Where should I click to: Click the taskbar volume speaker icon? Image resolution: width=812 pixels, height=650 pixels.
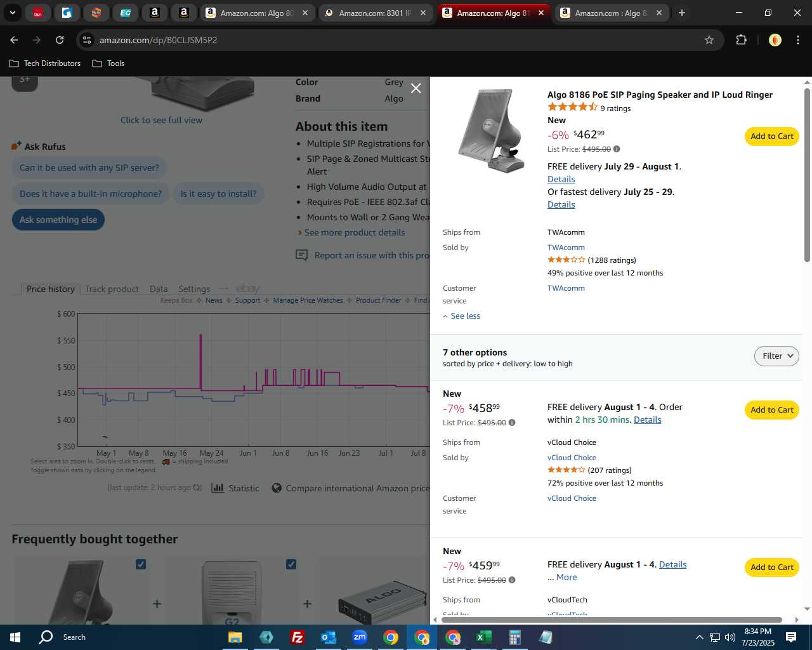tap(730, 637)
